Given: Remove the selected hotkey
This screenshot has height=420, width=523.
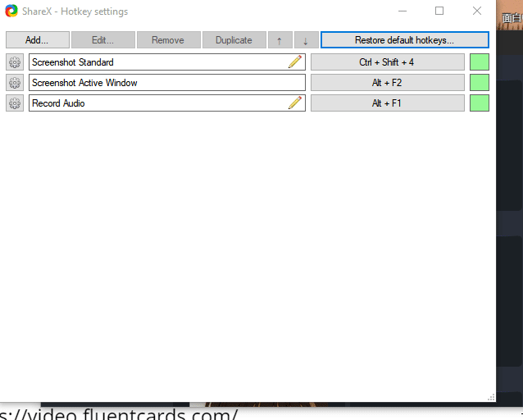Looking at the screenshot, I should pyautogui.click(x=168, y=40).
